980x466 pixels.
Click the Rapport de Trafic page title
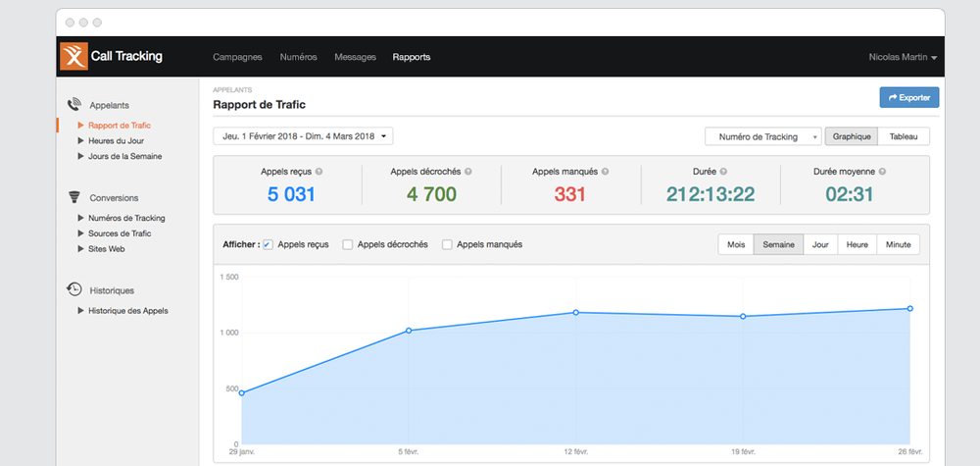coord(260,104)
